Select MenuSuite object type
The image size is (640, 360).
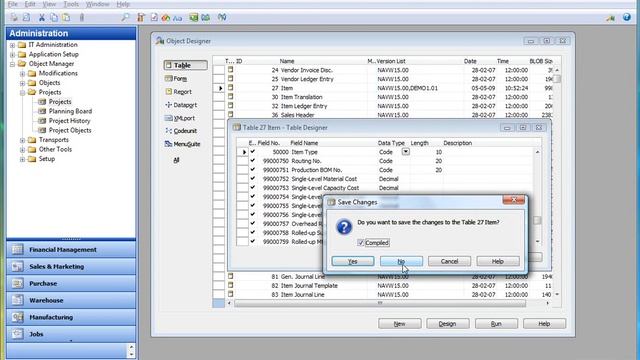click(182, 144)
